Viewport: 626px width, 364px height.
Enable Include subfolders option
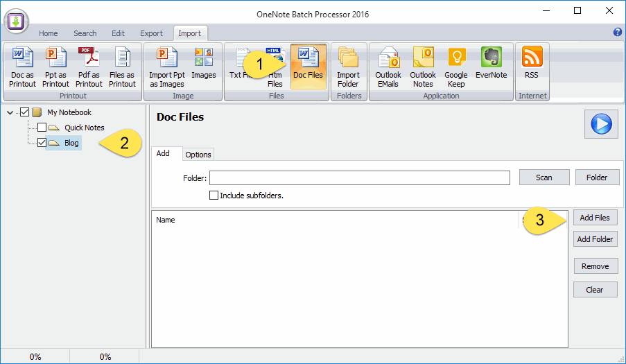(x=214, y=195)
